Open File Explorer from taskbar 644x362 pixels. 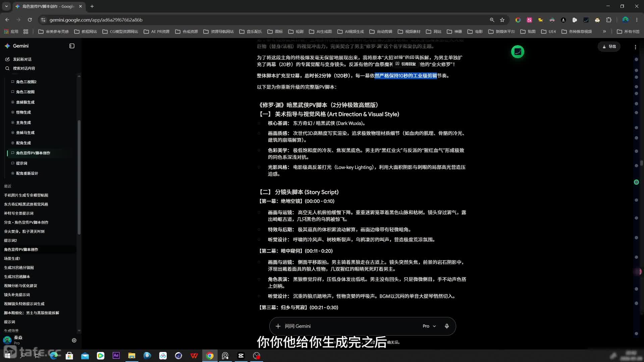point(131,356)
